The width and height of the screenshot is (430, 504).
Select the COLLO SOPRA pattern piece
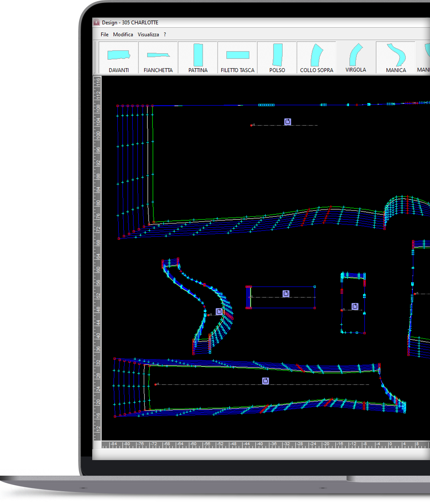click(317, 58)
